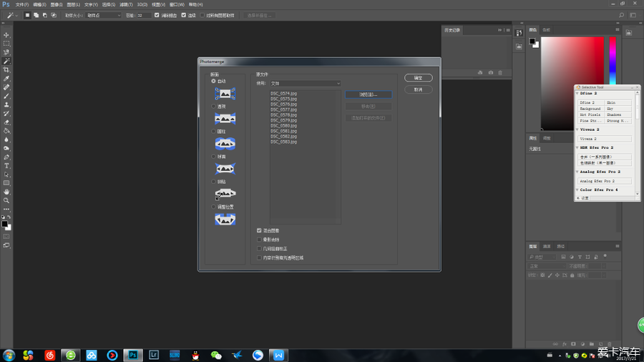The height and width of the screenshot is (362, 644).
Task: Open the 窗口(W) Window menu
Action: [x=177, y=4]
